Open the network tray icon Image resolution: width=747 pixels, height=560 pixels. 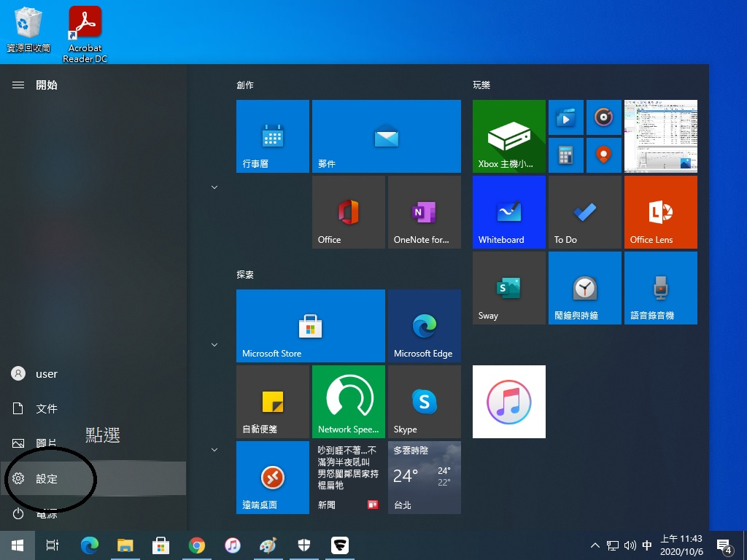[613, 545]
